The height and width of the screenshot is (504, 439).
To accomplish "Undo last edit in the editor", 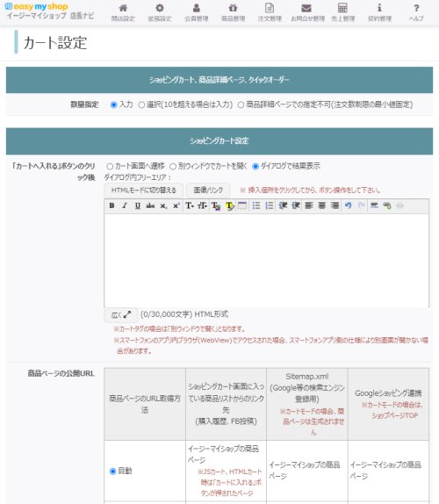I will coord(348,205).
